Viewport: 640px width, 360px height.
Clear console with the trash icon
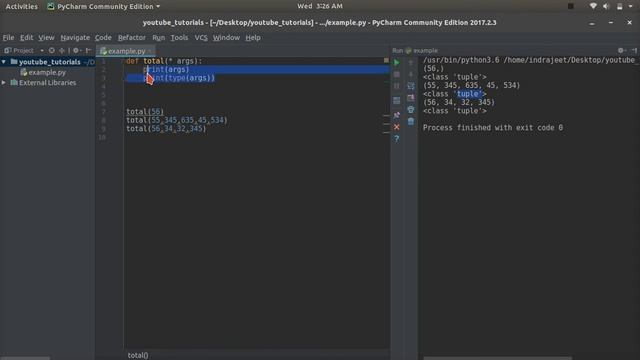[x=411, y=122]
